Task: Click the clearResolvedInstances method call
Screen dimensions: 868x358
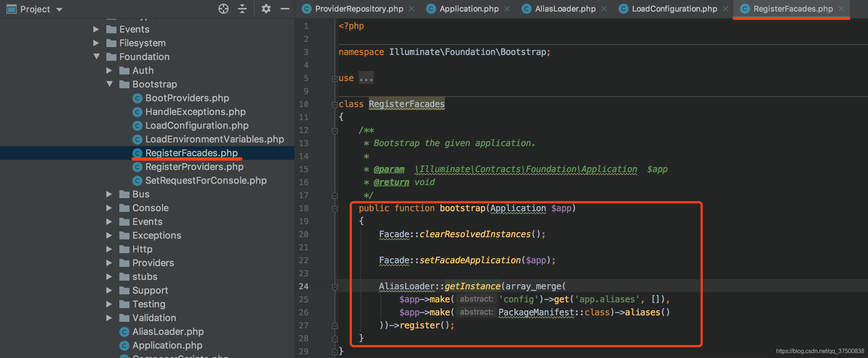Action: (x=475, y=234)
